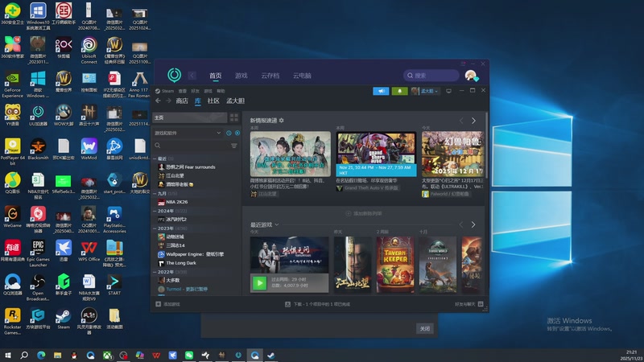
Task: Expand 最近游戏 shelf dropdown chevron
Action: (277, 224)
